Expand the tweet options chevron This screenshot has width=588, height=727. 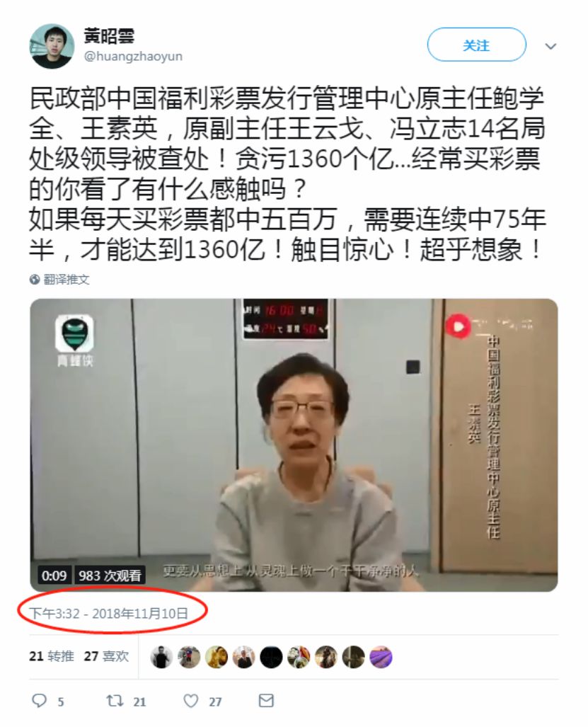[550, 46]
